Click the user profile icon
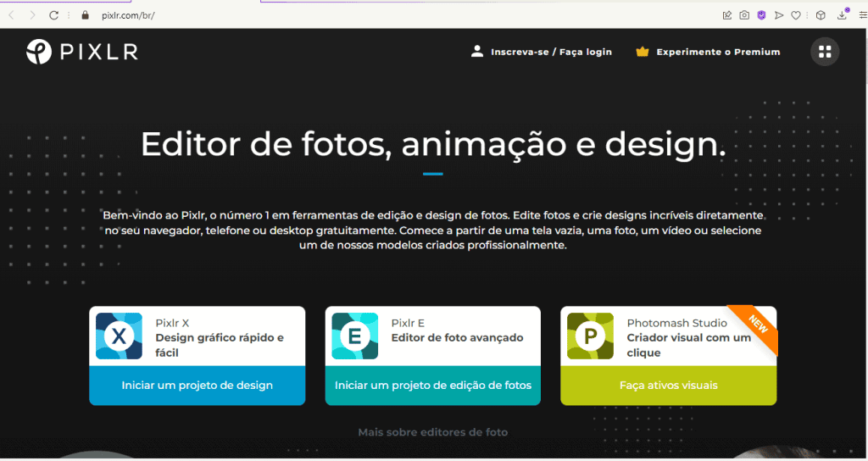The image size is (868, 461). 476,52
